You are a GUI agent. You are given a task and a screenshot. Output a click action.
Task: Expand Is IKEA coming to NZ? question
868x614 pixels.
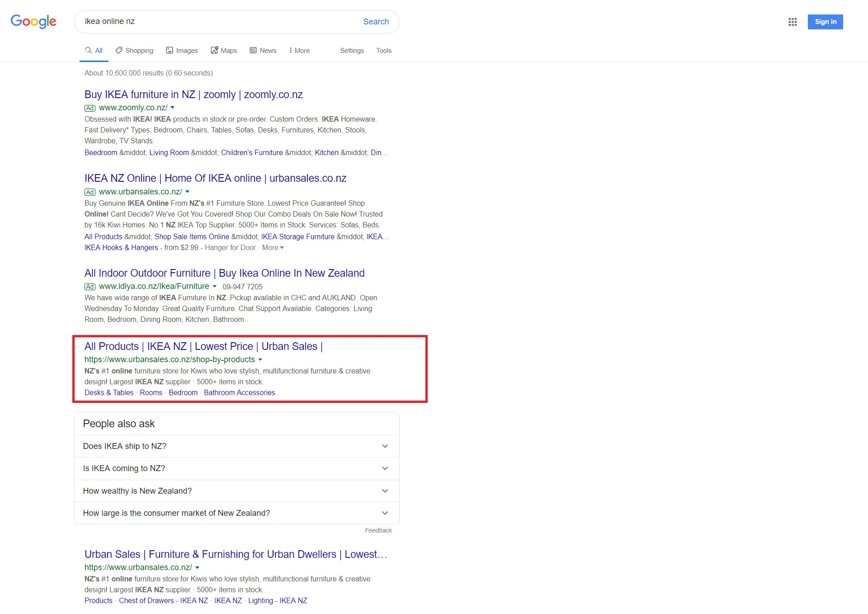click(236, 468)
